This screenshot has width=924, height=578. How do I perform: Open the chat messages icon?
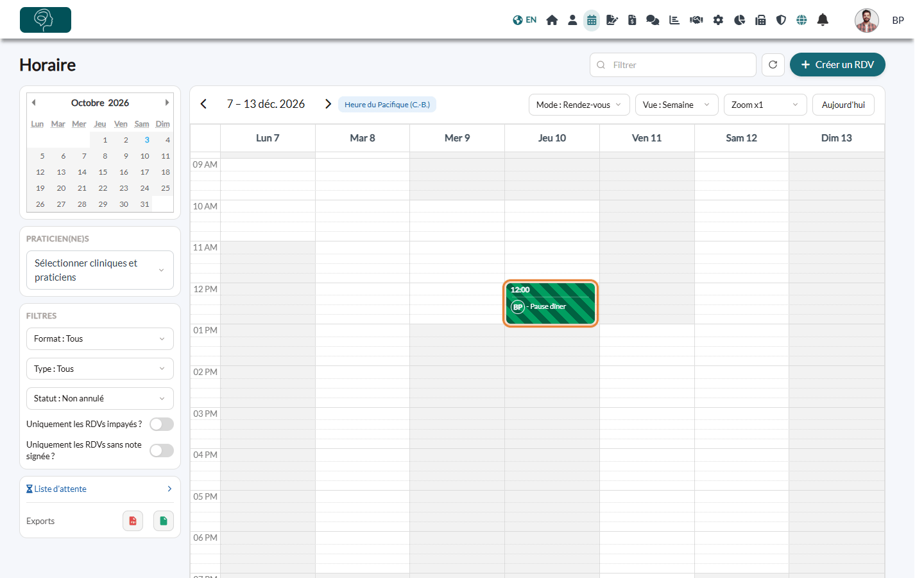pyautogui.click(x=653, y=20)
